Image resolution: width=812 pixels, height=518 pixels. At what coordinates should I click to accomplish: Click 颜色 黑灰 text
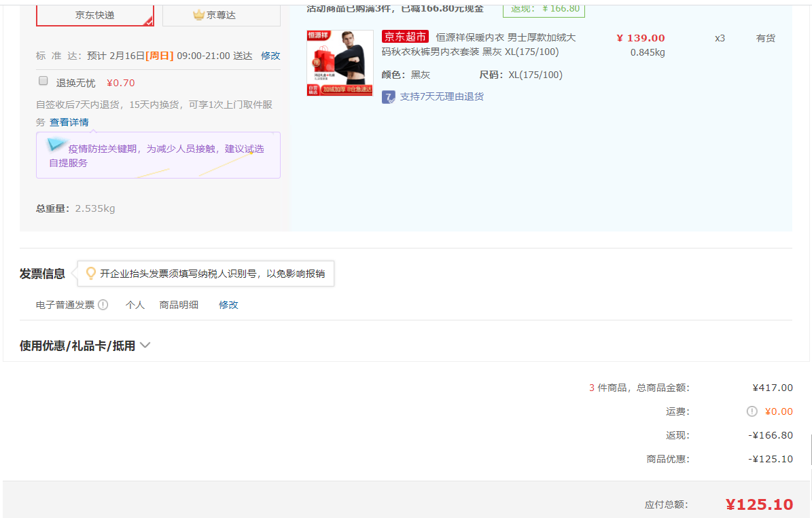tap(406, 75)
